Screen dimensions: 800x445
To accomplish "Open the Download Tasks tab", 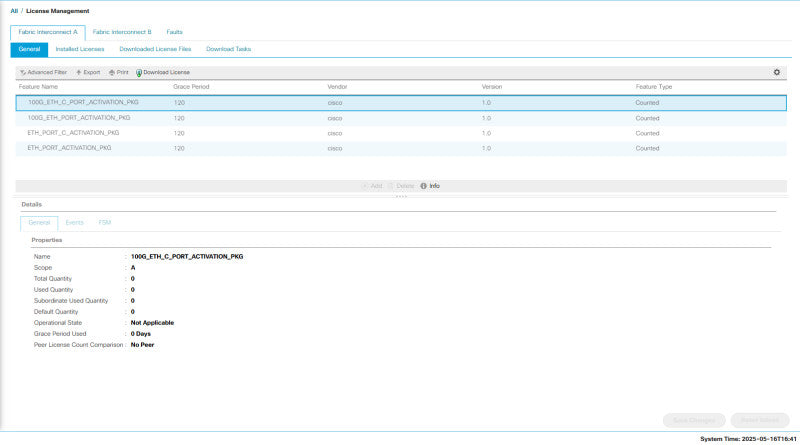I will [228, 50].
